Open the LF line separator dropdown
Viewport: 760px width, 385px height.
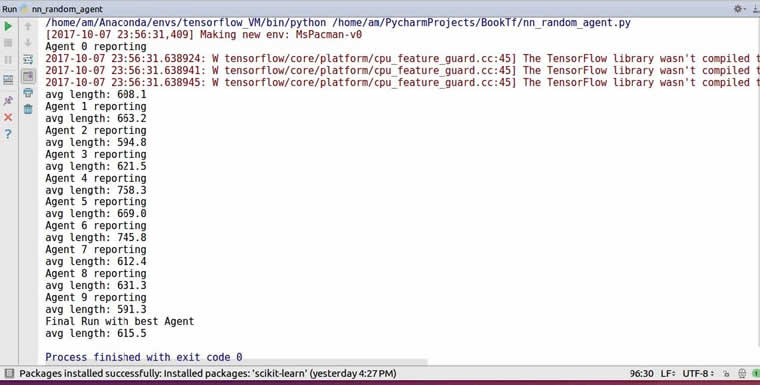pos(668,373)
